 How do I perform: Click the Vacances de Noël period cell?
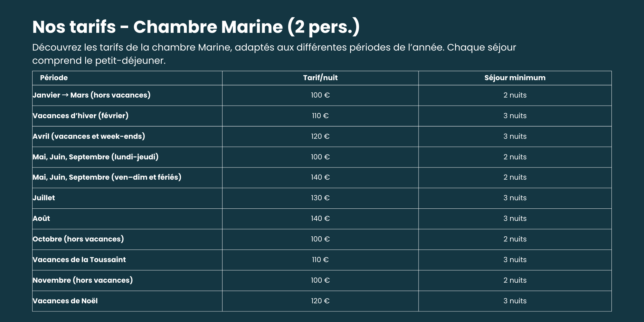[65, 301]
